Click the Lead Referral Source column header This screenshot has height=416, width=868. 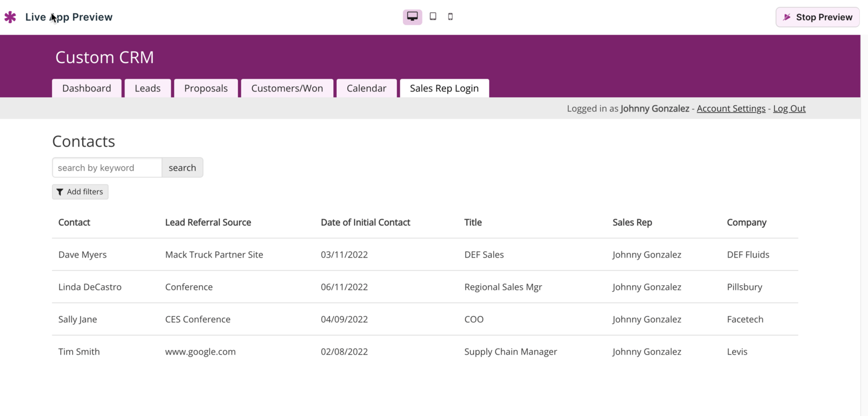pos(208,223)
